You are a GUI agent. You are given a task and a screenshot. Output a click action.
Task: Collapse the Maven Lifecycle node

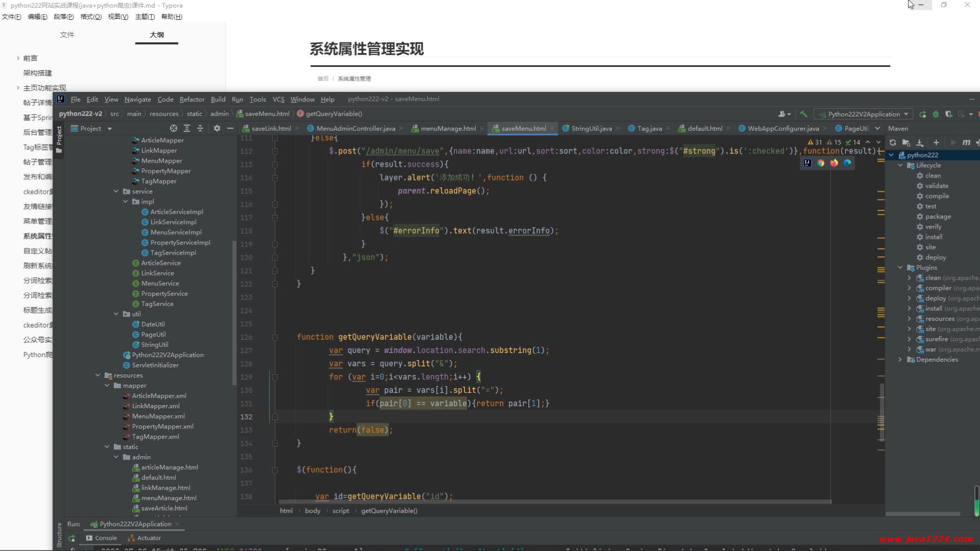tap(900, 165)
